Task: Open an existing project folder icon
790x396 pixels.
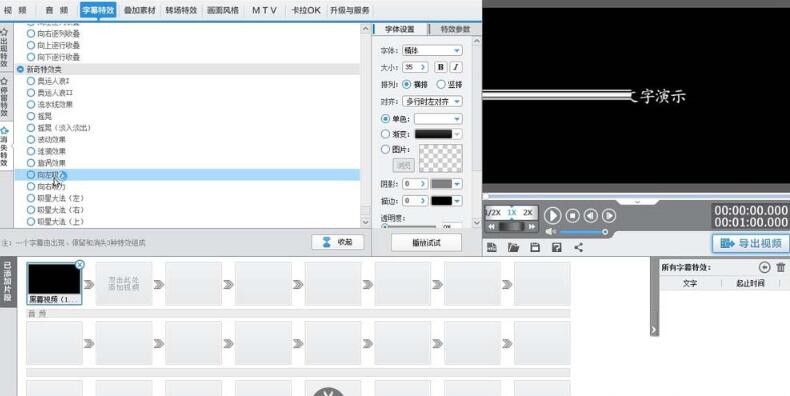Action: click(513, 247)
